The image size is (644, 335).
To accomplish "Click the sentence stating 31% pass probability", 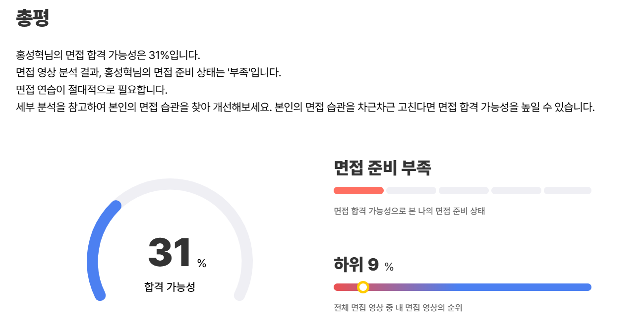I will click(x=108, y=55).
